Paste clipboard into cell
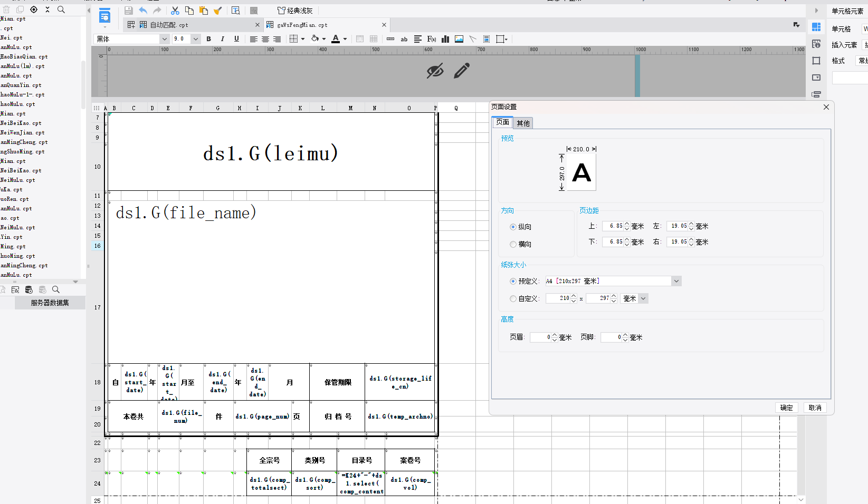This screenshot has height=504, width=868. click(x=204, y=10)
